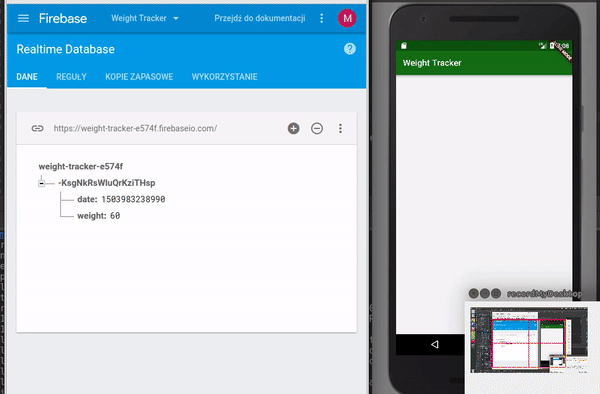The image size is (600, 394).
Task: Click the weight key label
Action: pos(92,216)
